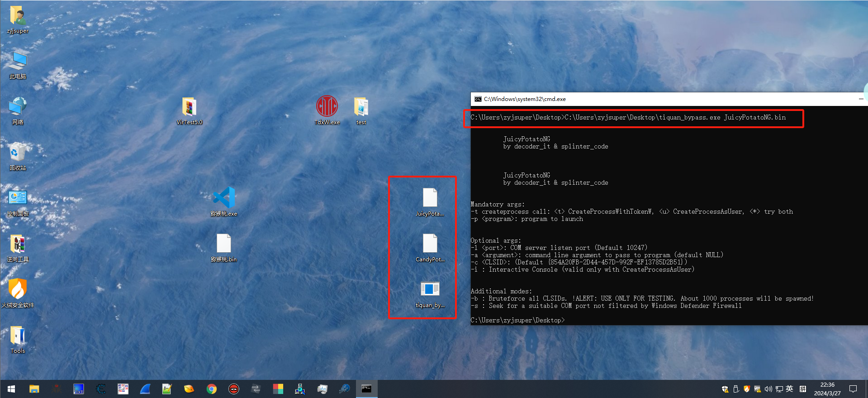Image resolution: width=868 pixels, height=398 pixels.
Task: Open the 22:36 clock and calendar
Action: [827, 389]
